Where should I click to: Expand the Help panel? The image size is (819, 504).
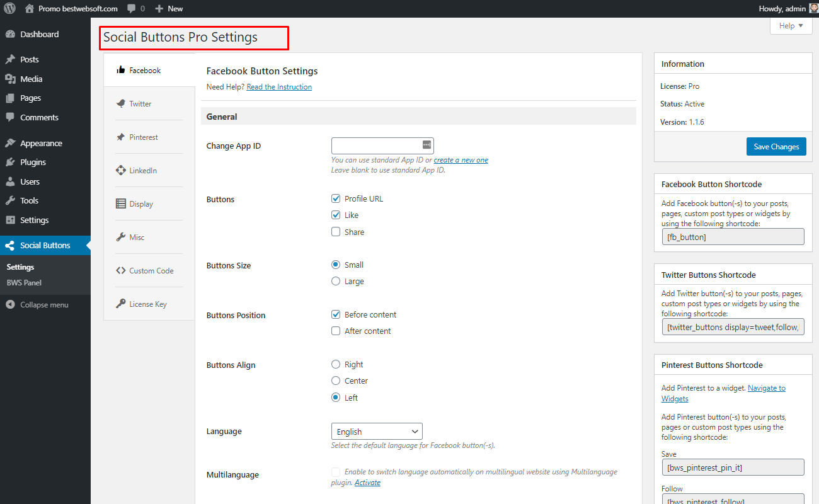[791, 26]
